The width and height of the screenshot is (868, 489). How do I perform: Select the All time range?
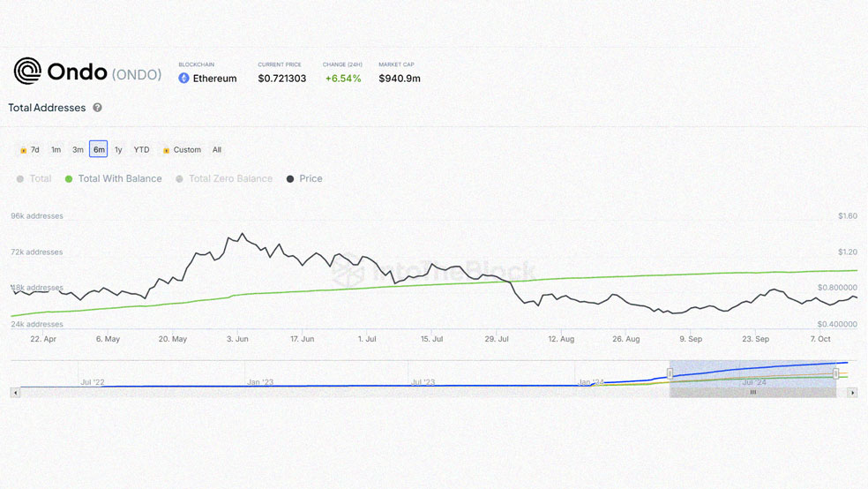[x=217, y=149]
